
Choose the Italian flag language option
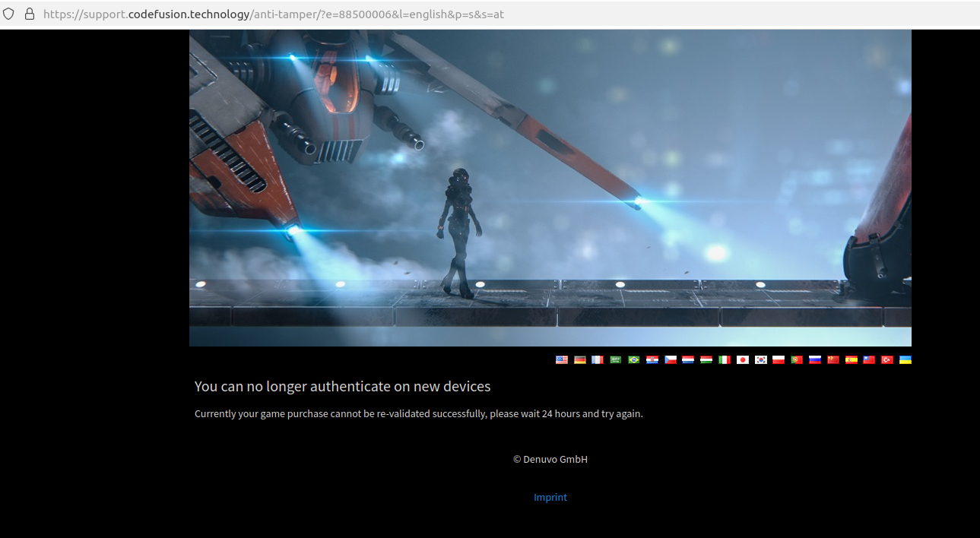725,360
